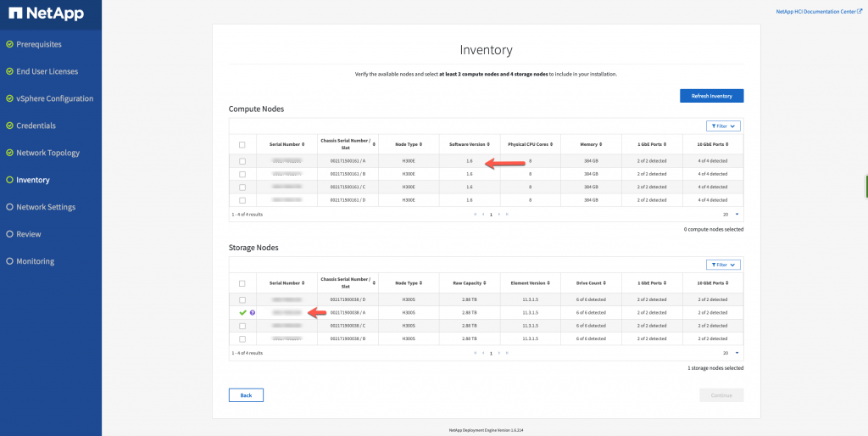Go to the Network Topology step
Screen dimensions: 868x436
48,153
